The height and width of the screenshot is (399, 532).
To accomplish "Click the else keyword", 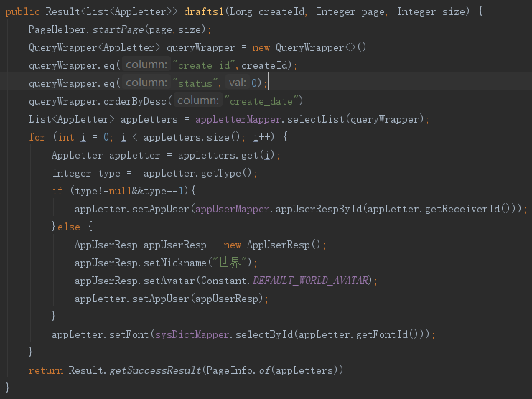I will point(69,227).
